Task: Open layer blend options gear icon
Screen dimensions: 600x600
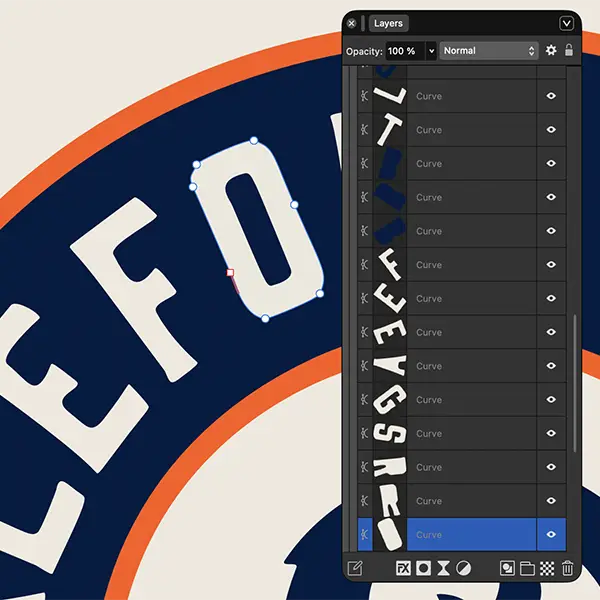Action: click(551, 50)
